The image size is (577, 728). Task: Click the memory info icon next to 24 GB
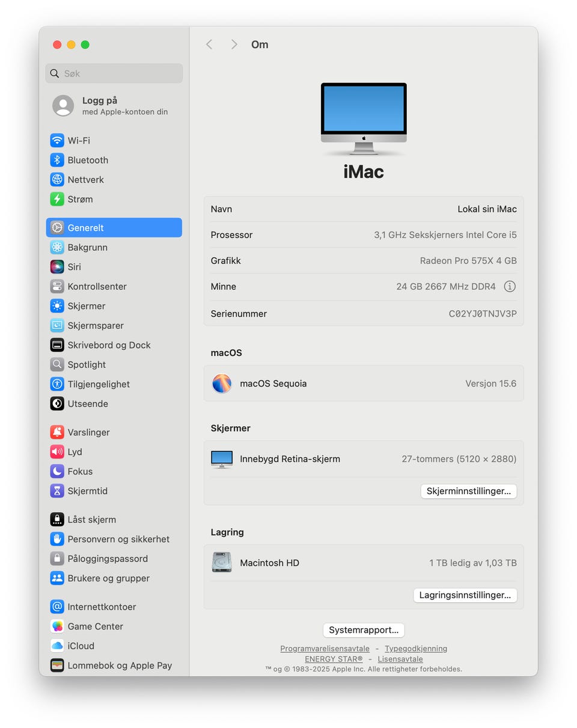coord(510,287)
